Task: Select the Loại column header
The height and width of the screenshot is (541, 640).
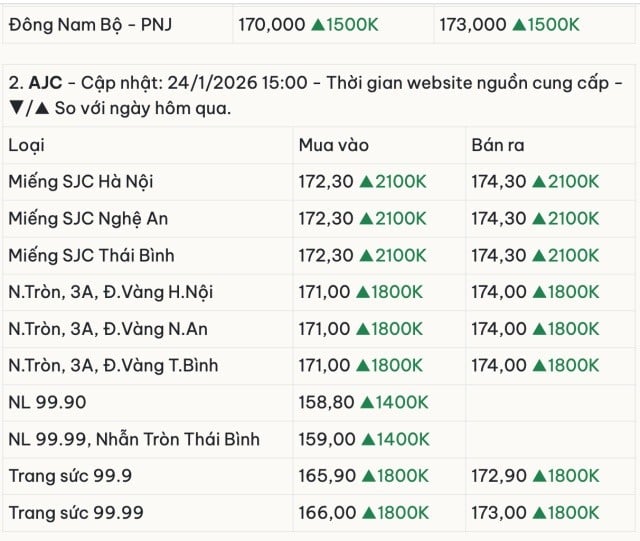Action: pos(27,146)
